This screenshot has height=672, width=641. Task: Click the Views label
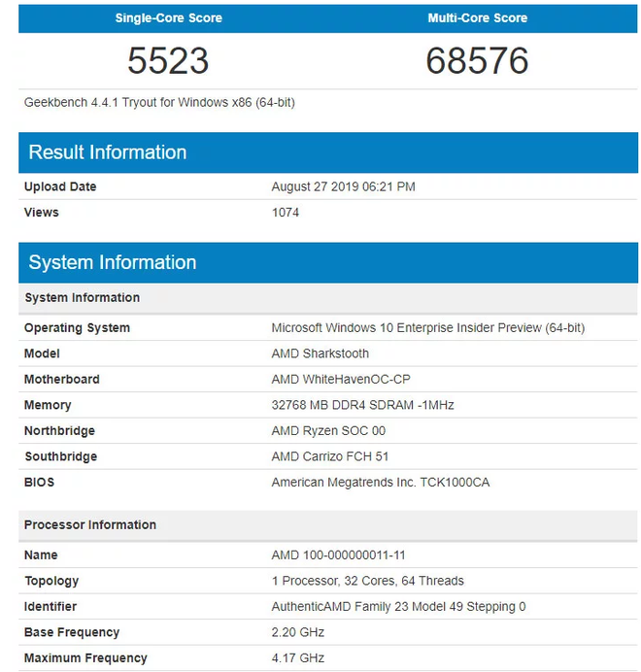[x=41, y=212]
